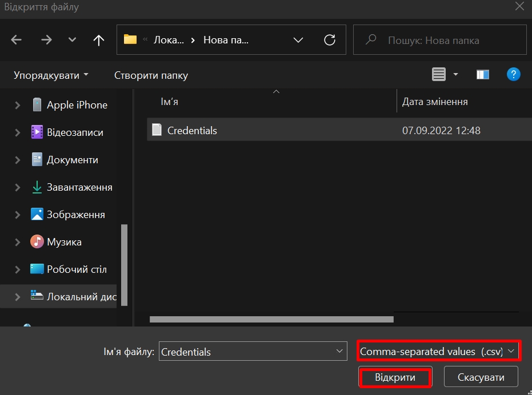
Task: Expand the Apple iPhone tree node
Action: tap(18, 105)
